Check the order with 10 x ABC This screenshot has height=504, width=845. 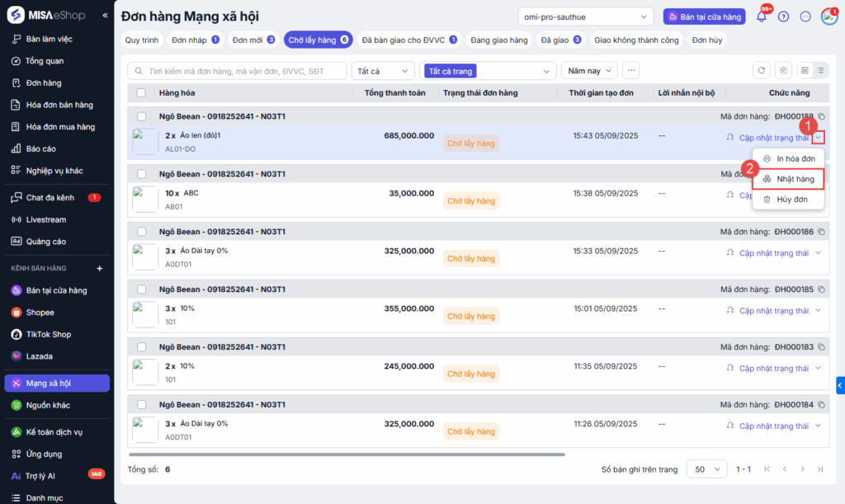[x=141, y=174]
